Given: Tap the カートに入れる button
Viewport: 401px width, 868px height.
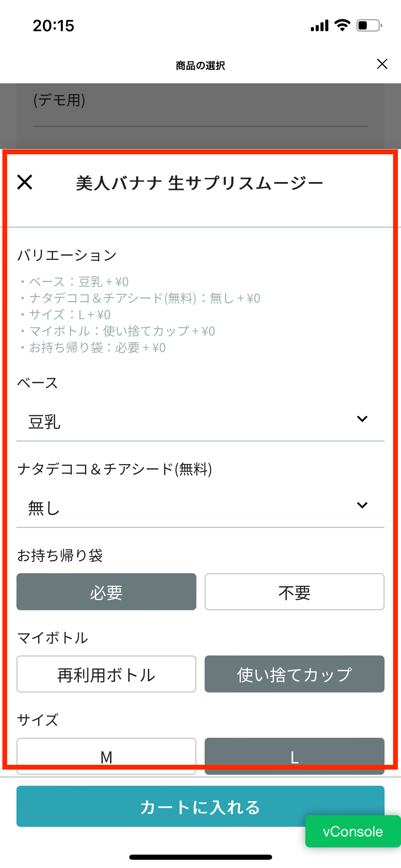Looking at the screenshot, I should coord(200,806).
